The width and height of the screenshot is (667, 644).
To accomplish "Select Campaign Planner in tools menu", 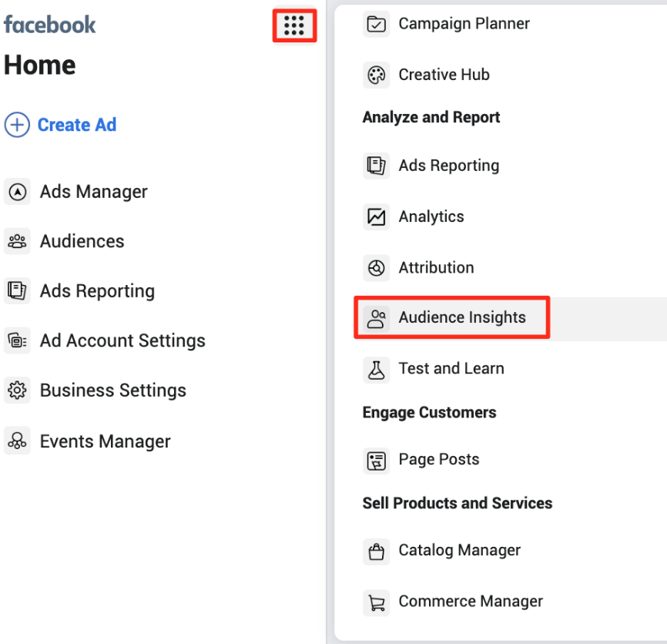I will 464,24.
